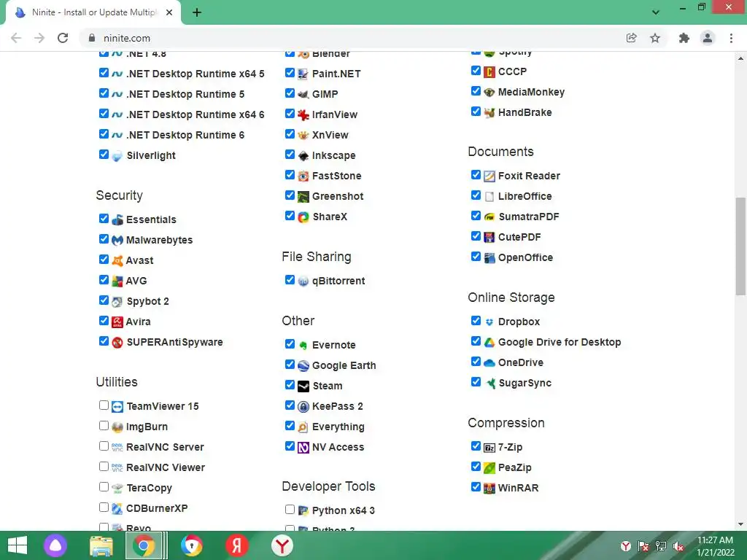Image resolution: width=747 pixels, height=560 pixels.
Task: Click the GIMP icon
Action: 303,95
